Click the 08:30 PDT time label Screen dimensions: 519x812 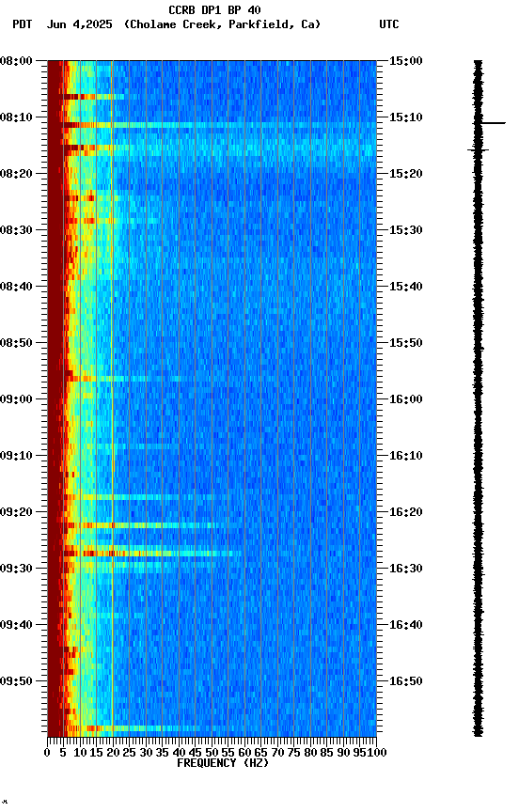[16, 230]
